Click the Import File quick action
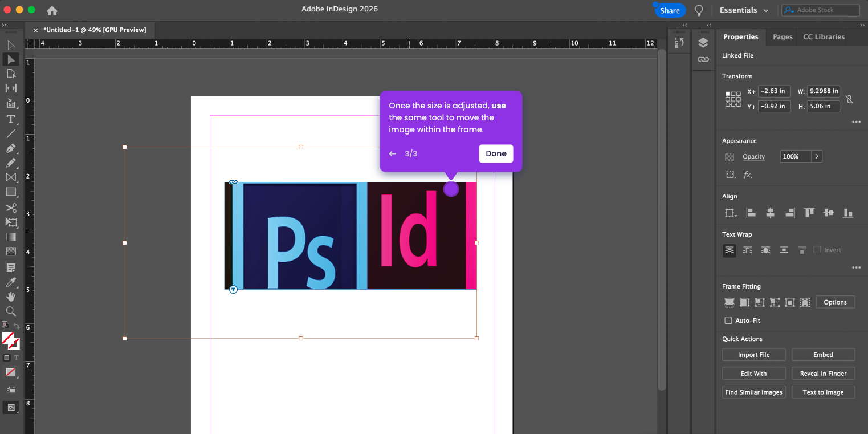Viewport: 868px width, 434px height. click(753, 355)
